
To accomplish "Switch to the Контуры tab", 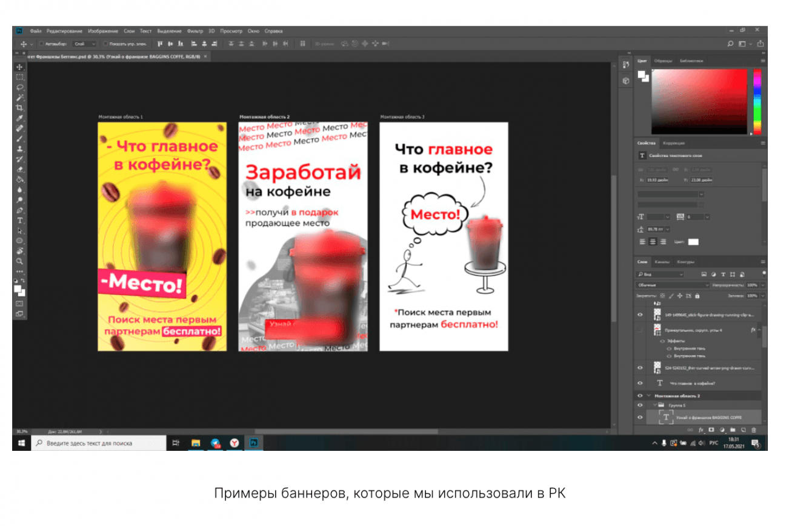I will 685,262.
